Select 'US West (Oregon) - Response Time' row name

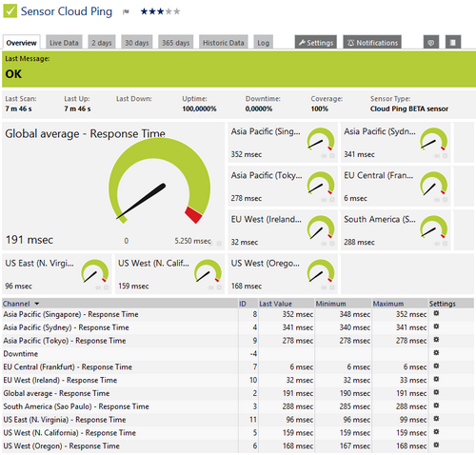(62, 445)
